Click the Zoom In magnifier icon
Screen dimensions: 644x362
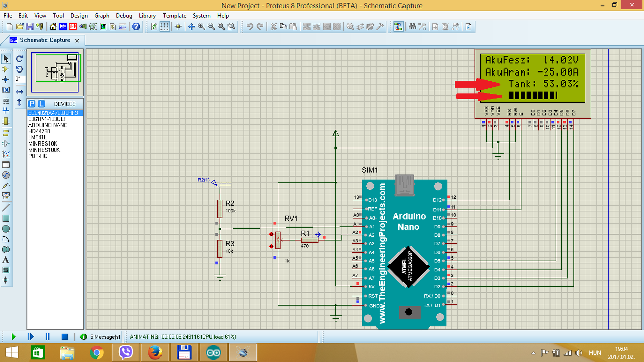click(202, 27)
